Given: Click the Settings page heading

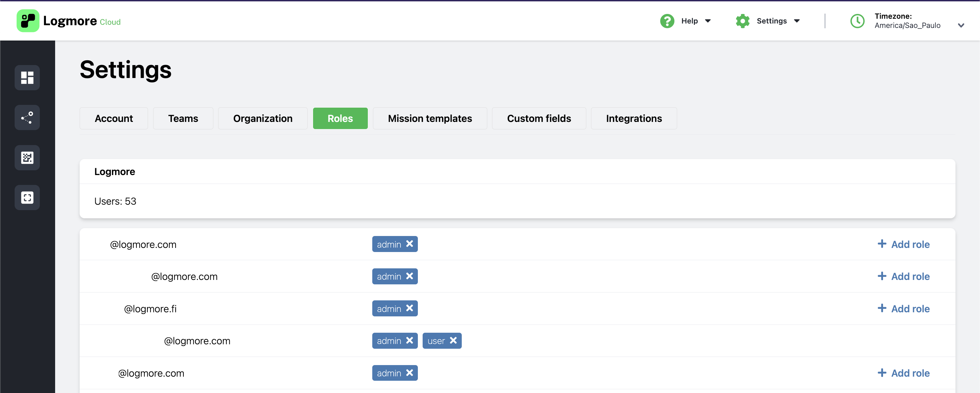Looking at the screenshot, I should pos(126,70).
